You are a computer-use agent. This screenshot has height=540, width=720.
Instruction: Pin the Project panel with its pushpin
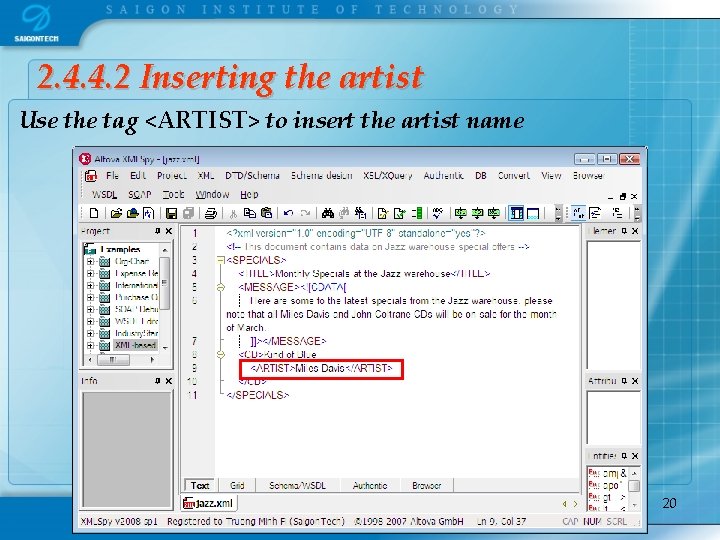[158, 231]
